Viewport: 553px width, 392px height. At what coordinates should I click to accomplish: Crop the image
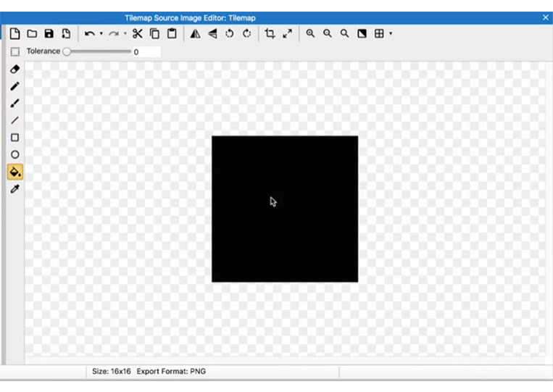pyautogui.click(x=270, y=33)
